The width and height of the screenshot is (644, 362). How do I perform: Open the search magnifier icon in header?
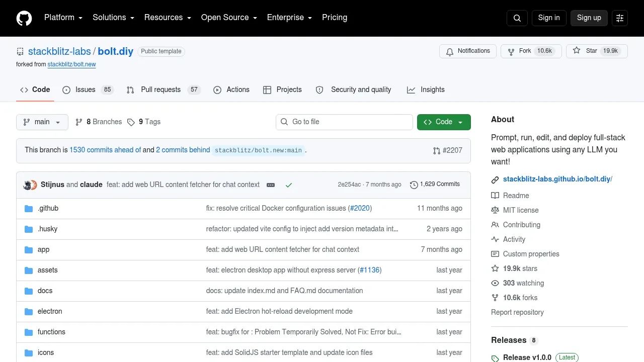click(517, 18)
